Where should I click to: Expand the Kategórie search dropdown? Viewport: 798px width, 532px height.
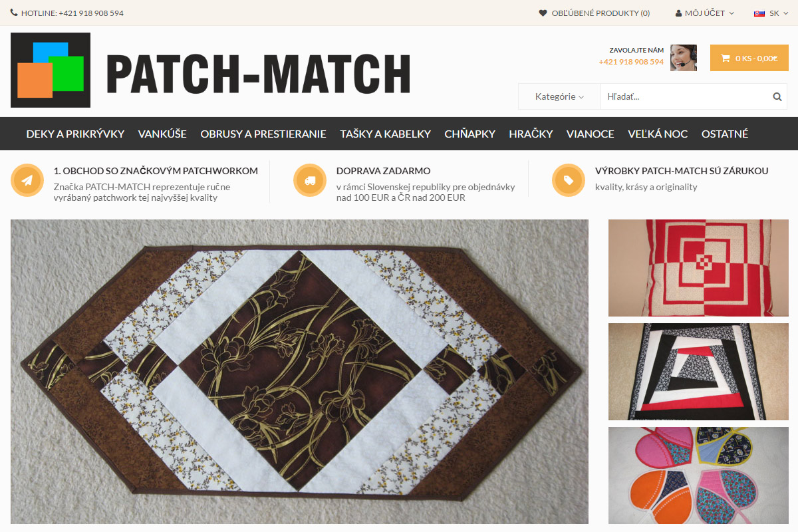coord(559,96)
